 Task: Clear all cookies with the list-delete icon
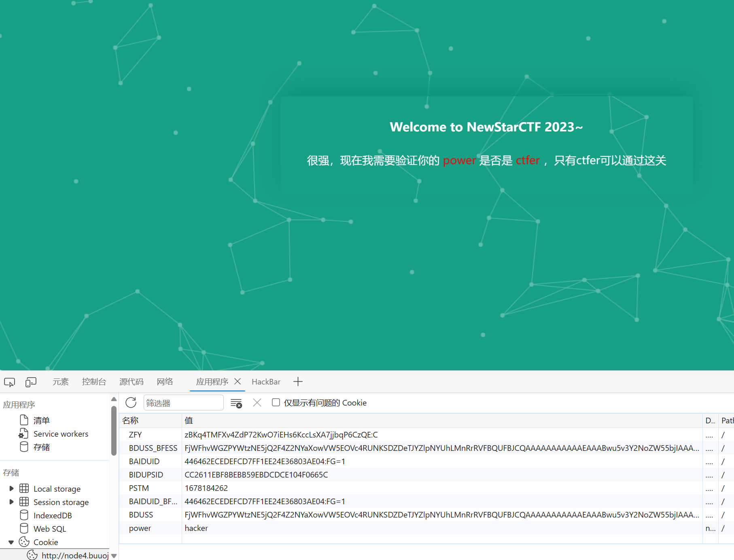(236, 403)
